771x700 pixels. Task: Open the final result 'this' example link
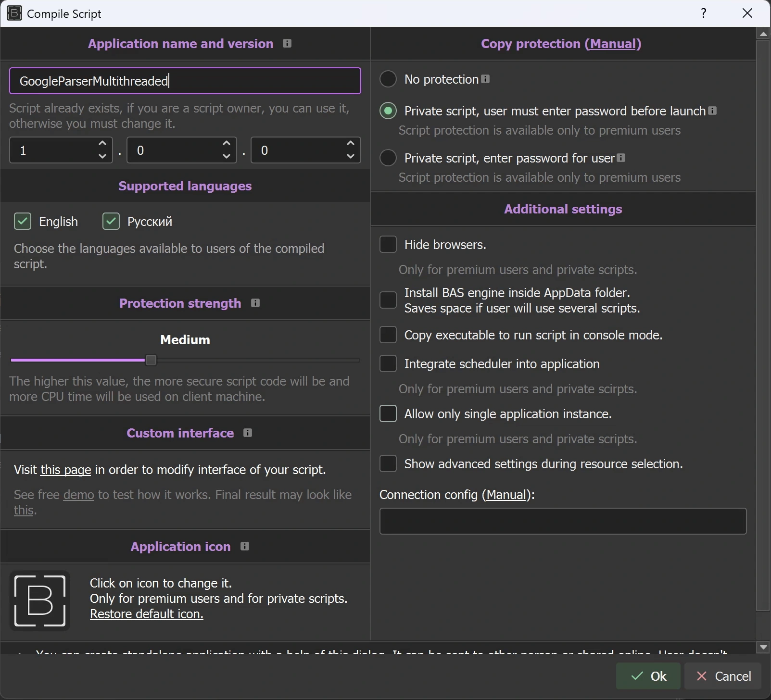pos(24,510)
